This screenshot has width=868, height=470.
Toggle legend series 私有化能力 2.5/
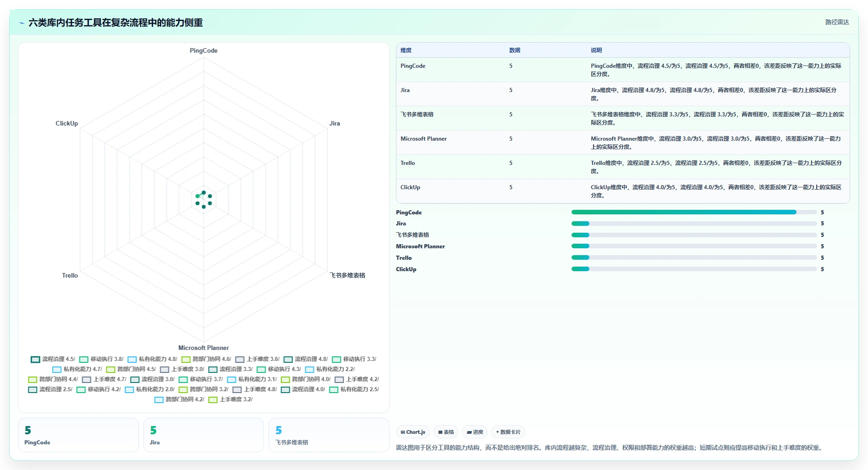tap(354, 389)
